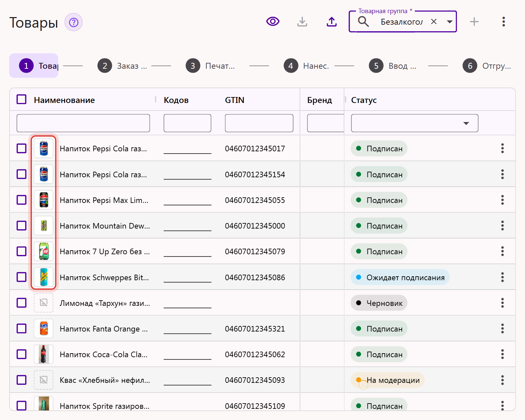Click the GTIN filter input field

(x=259, y=123)
